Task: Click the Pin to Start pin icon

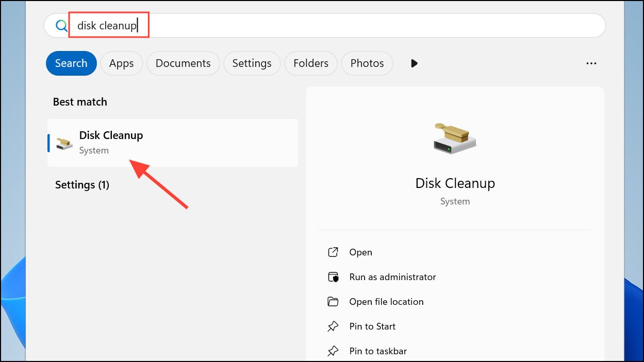Action: pos(333,326)
